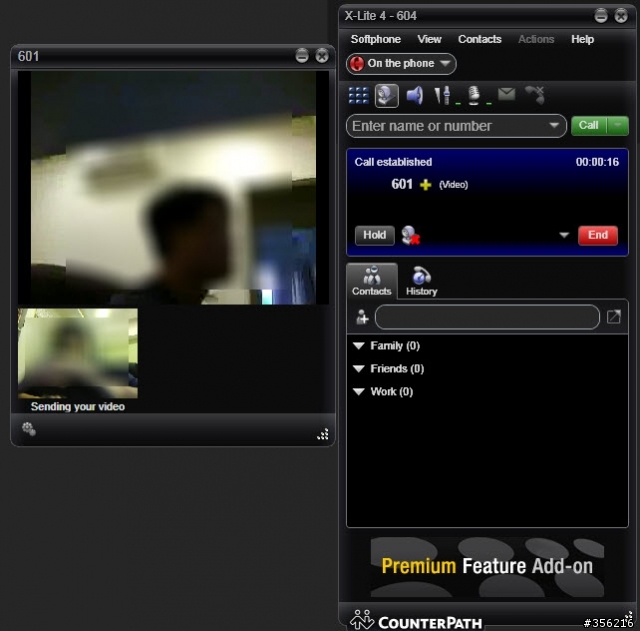Stop sending video in call panel
This screenshot has height=631, width=640.
pos(411,235)
